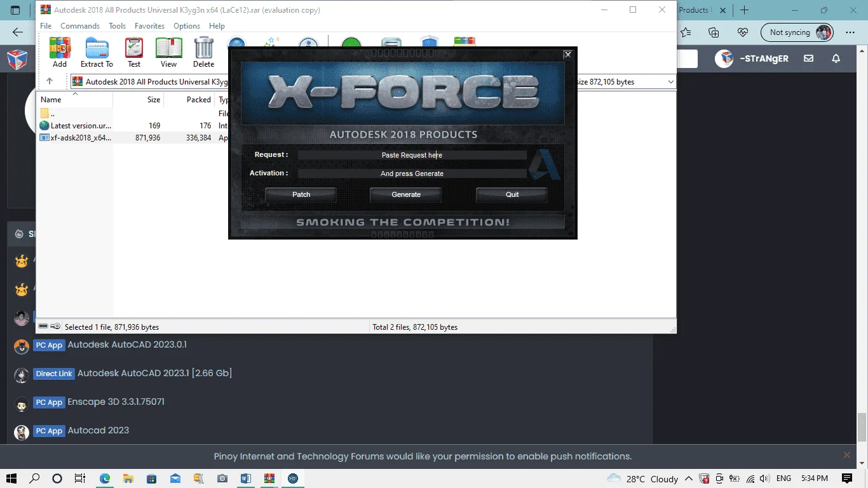Go up one folder level in WinRAR
Screen dimensions: 868x488
tap(50, 81)
